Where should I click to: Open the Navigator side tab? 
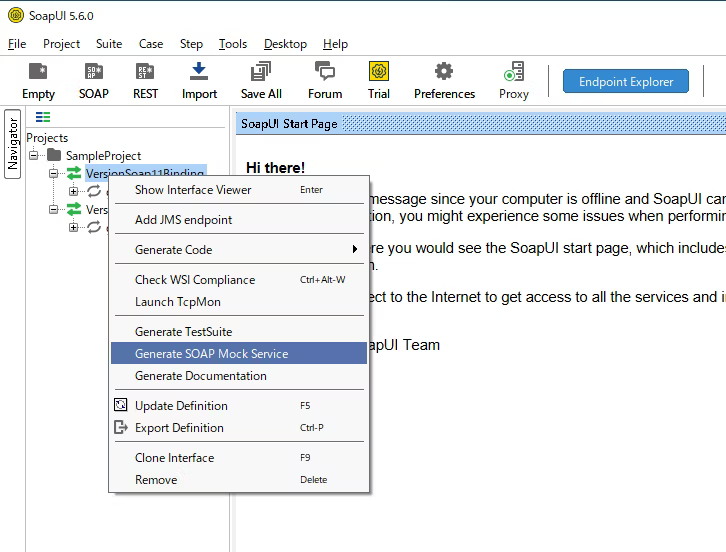13,146
